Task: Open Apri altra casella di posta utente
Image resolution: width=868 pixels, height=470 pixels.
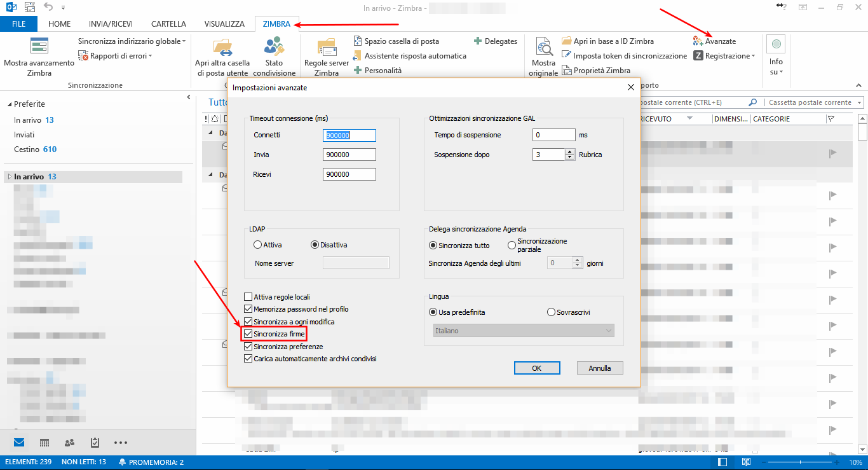Action: click(222, 56)
